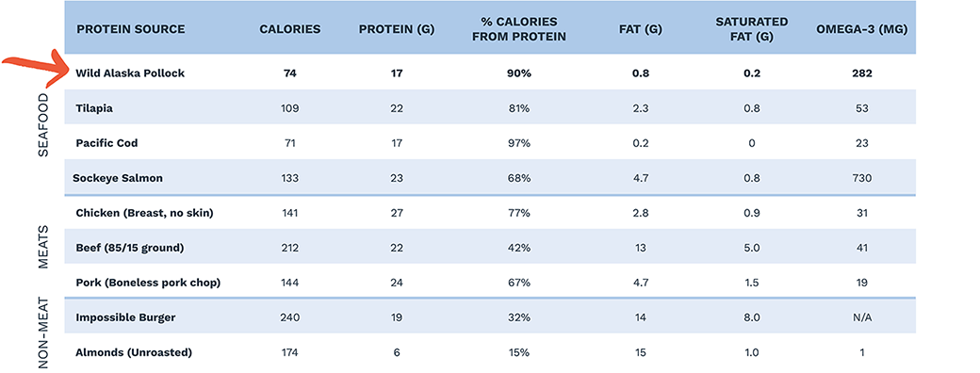This screenshot has width=980, height=373.
Task: Click the PROTEIN (G) column header
Action: [397, 29]
